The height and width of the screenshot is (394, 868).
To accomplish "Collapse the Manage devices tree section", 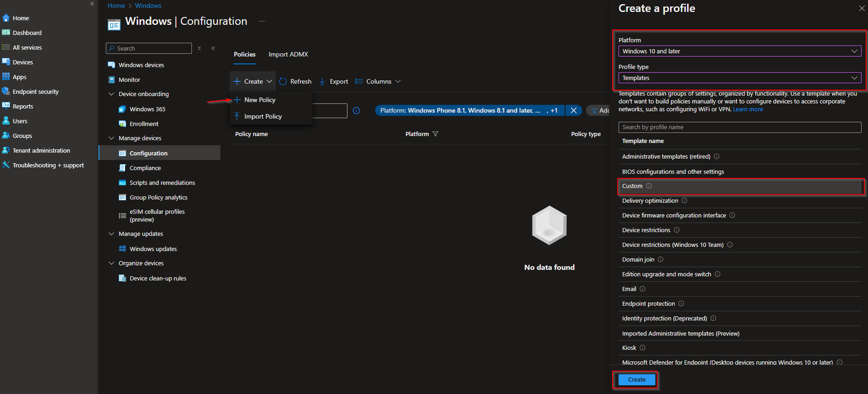I will point(112,138).
